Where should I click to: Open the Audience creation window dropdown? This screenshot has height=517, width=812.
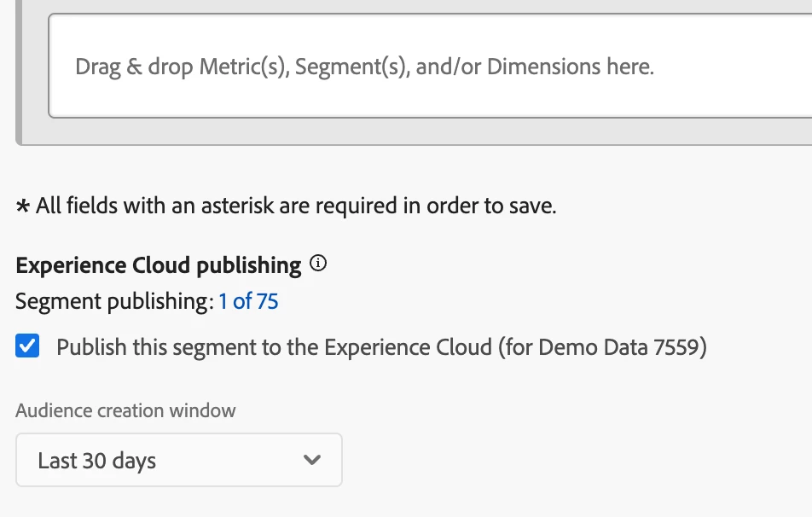click(x=179, y=461)
